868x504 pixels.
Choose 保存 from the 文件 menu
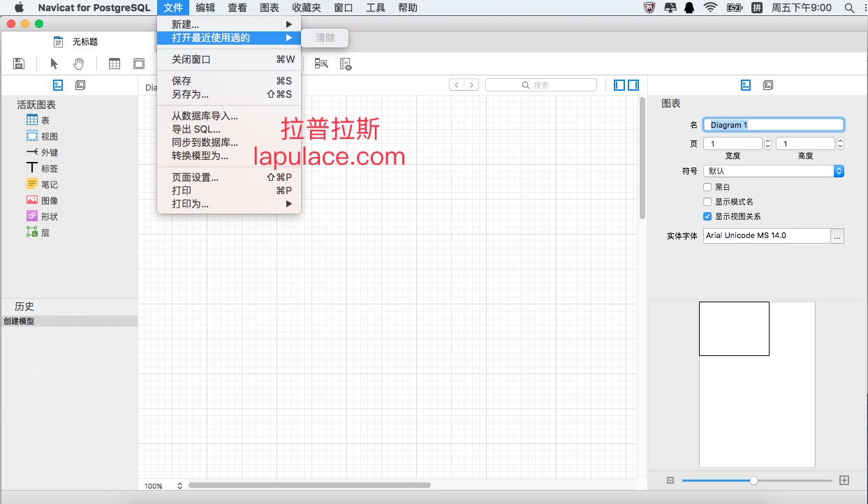(x=229, y=81)
